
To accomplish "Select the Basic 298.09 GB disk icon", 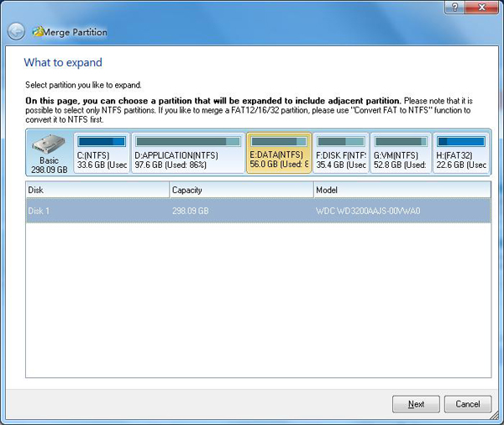I will point(50,154).
